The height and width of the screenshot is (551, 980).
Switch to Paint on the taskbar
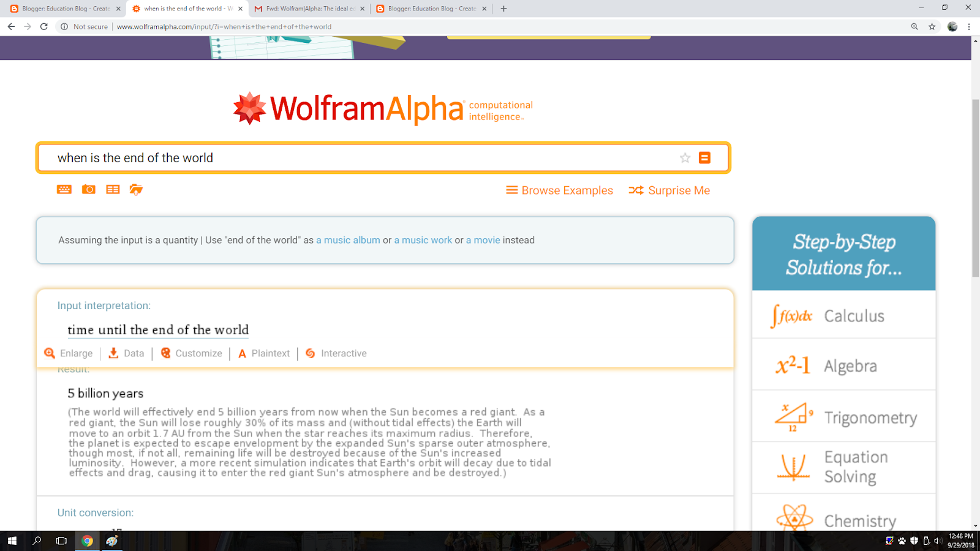(112, 541)
